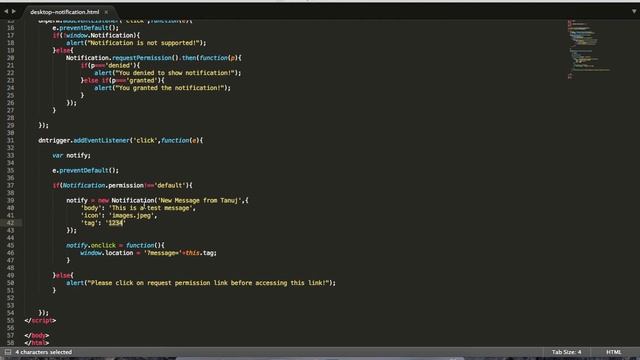Click the 'This is a test message' string
The width and height of the screenshot is (640, 360).
click(x=151, y=208)
